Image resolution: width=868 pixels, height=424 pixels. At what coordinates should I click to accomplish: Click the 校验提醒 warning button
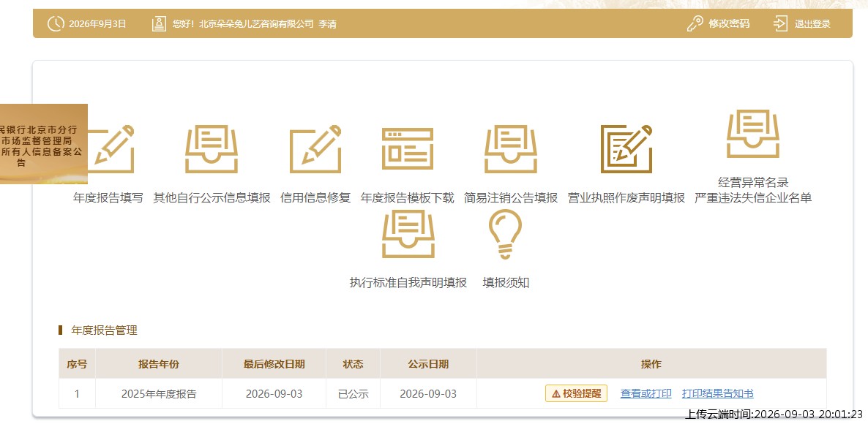576,393
